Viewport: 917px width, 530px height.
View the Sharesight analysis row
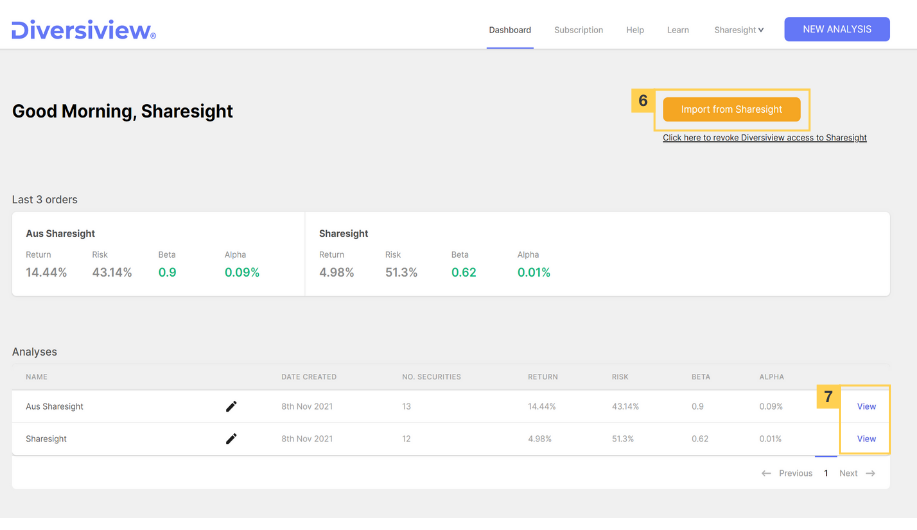coord(866,439)
